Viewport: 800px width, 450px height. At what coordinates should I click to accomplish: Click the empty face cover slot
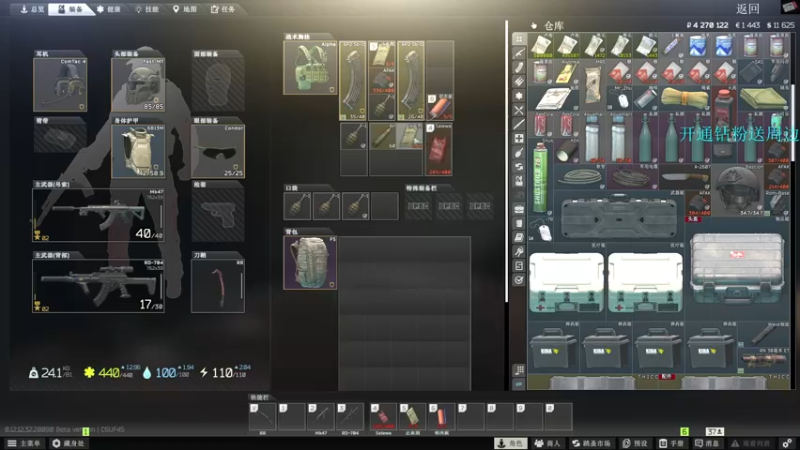tap(218, 84)
